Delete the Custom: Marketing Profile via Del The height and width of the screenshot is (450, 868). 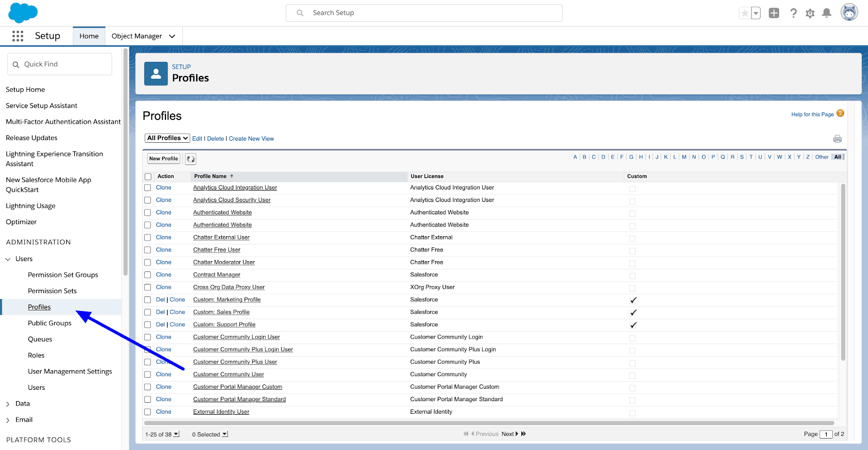click(160, 300)
